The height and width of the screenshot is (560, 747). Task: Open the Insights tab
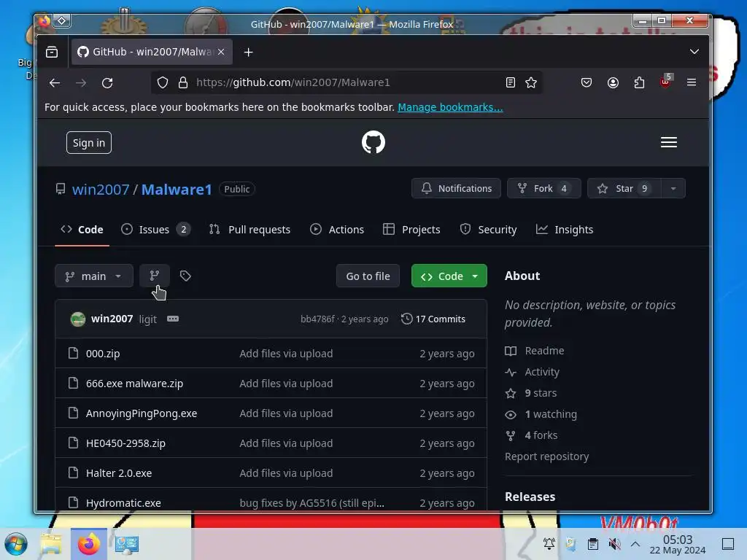click(x=565, y=230)
